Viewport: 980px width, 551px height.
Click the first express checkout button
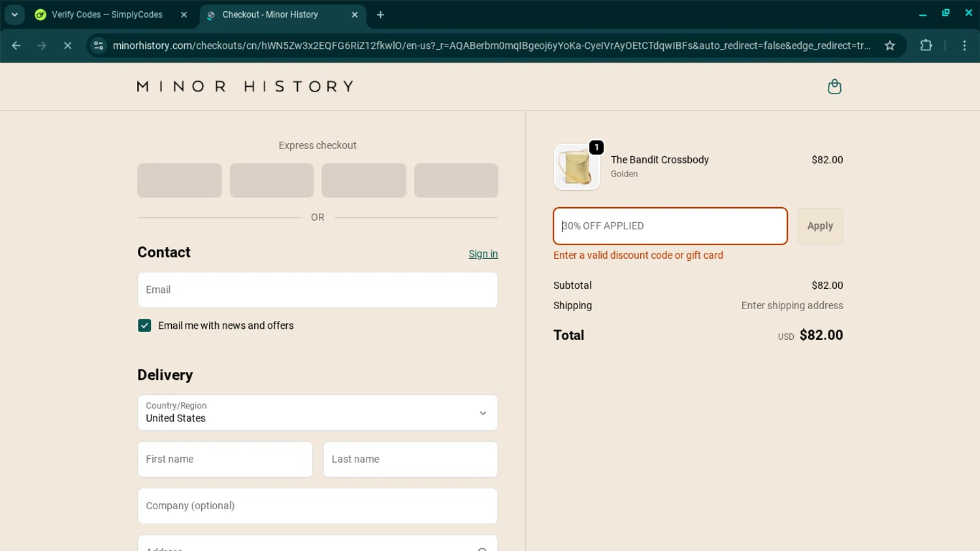coord(180,180)
